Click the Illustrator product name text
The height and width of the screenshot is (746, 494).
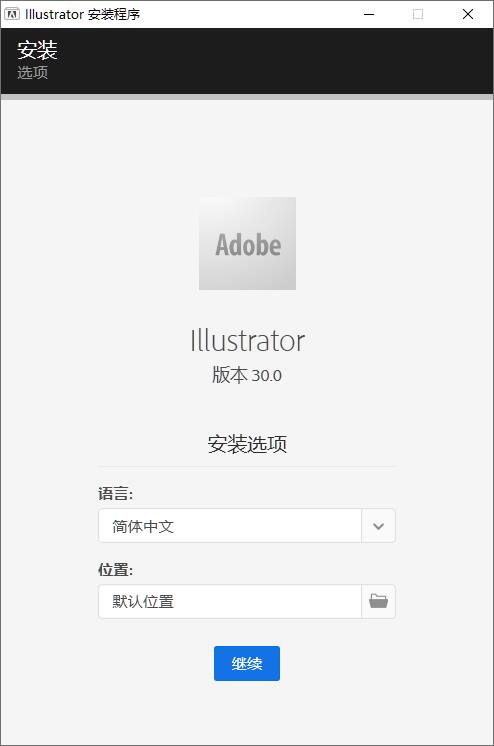pyautogui.click(x=247, y=341)
